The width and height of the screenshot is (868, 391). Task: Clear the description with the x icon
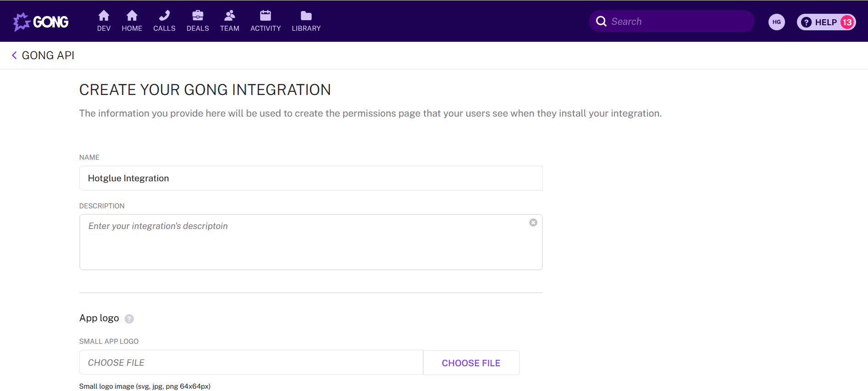point(533,223)
